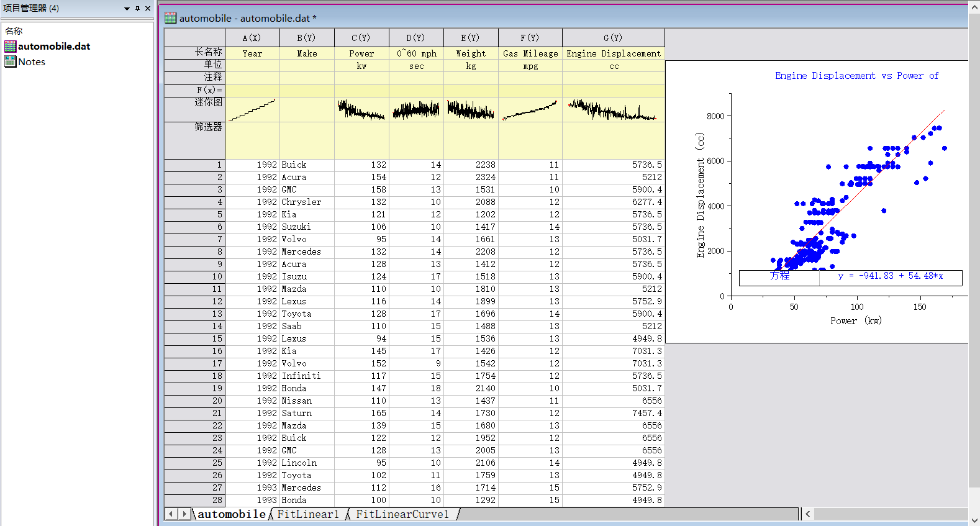Screen dimensions: 980x526
Task: Select column A(X) header
Action: point(252,38)
